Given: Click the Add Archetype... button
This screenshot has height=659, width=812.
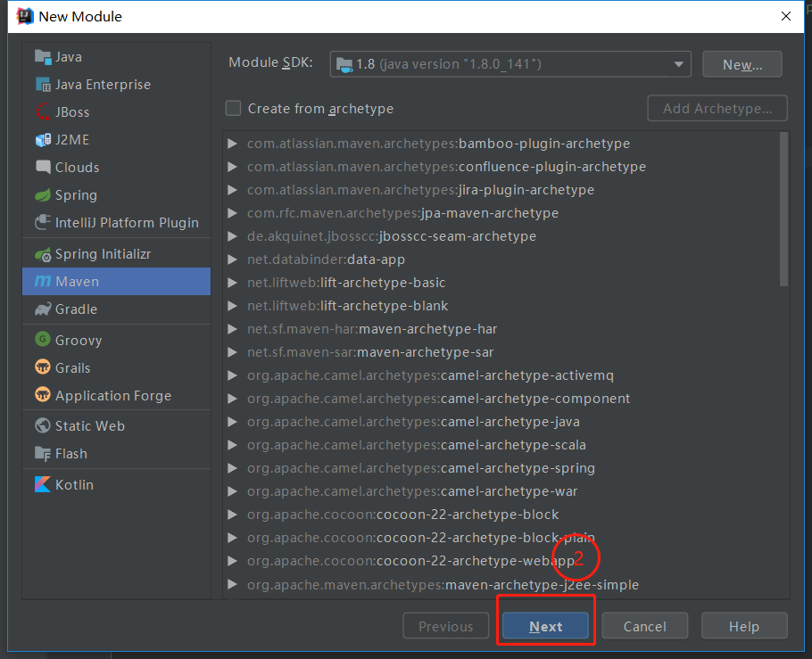Looking at the screenshot, I should coord(717,108).
